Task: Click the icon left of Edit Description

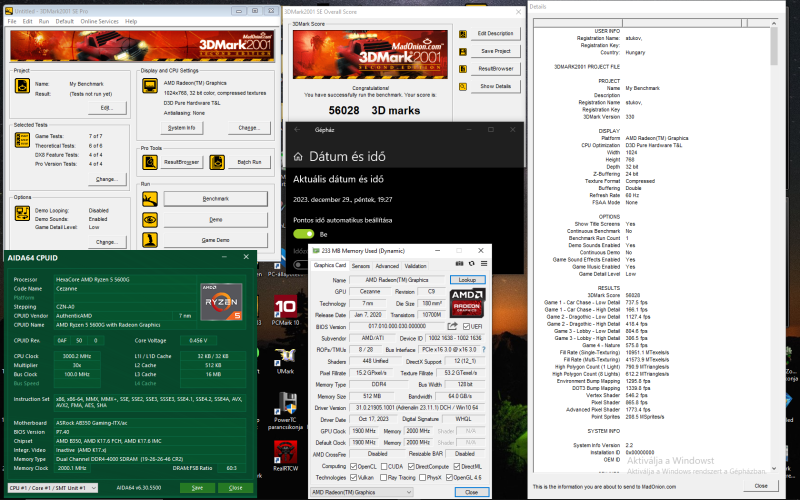Action: [463, 34]
